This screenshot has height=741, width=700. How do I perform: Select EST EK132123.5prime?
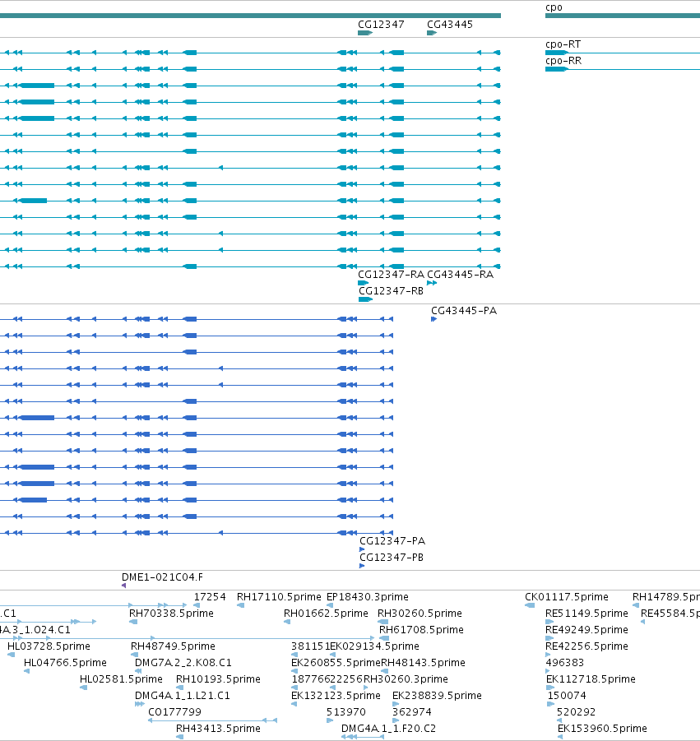tap(336, 696)
